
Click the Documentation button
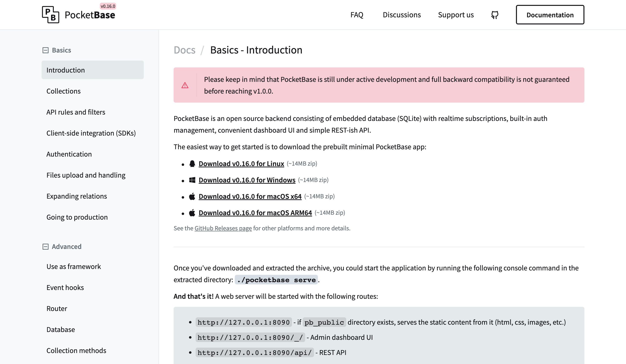click(550, 15)
